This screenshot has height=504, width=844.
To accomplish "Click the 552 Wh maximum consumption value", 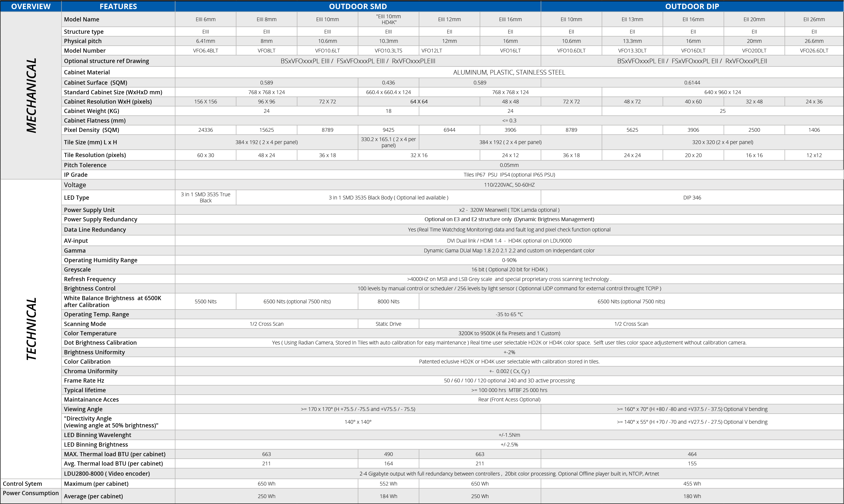I will click(389, 484).
